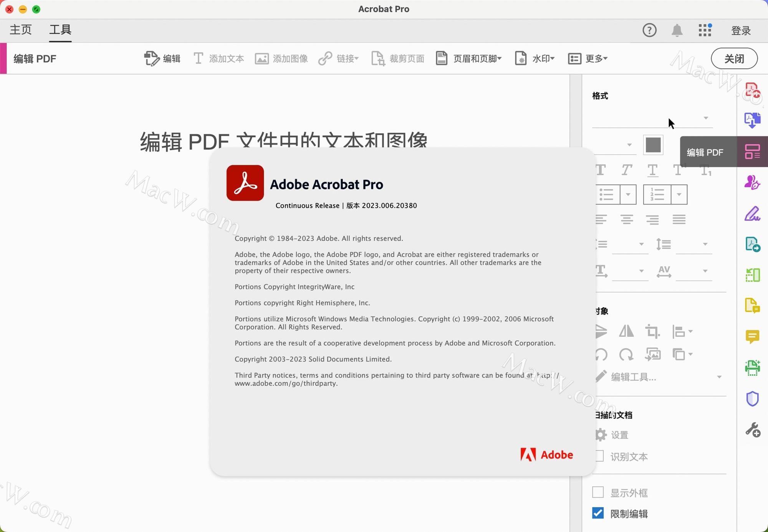Viewport: 768px width, 532px height.
Task: Disable the 限制编辑 checkbox
Action: coord(598,513)
